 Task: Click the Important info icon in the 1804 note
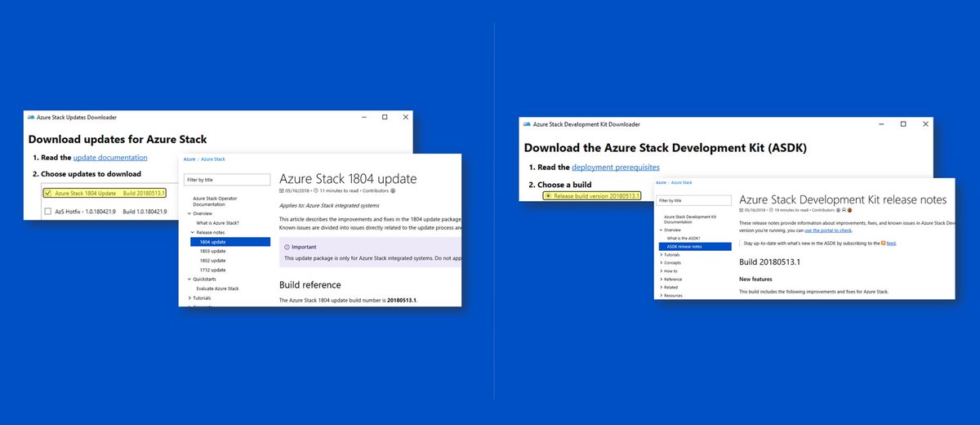tap(287, 247)
